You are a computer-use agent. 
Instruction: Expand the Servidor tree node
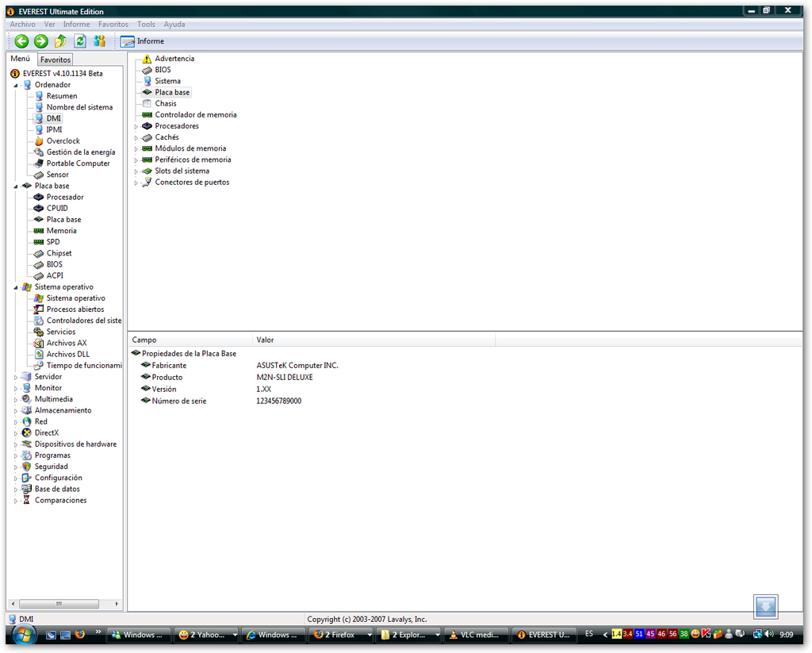pos(16,378)
